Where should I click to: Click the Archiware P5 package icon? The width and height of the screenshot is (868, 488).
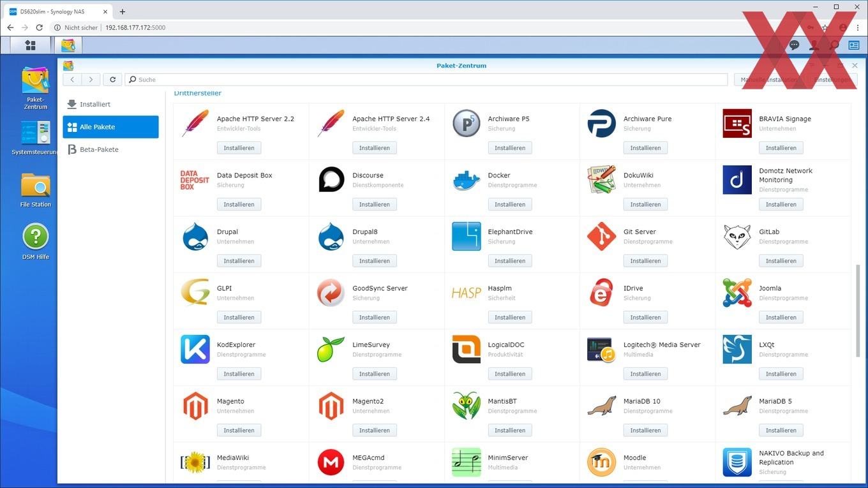[x=467, y=123]
